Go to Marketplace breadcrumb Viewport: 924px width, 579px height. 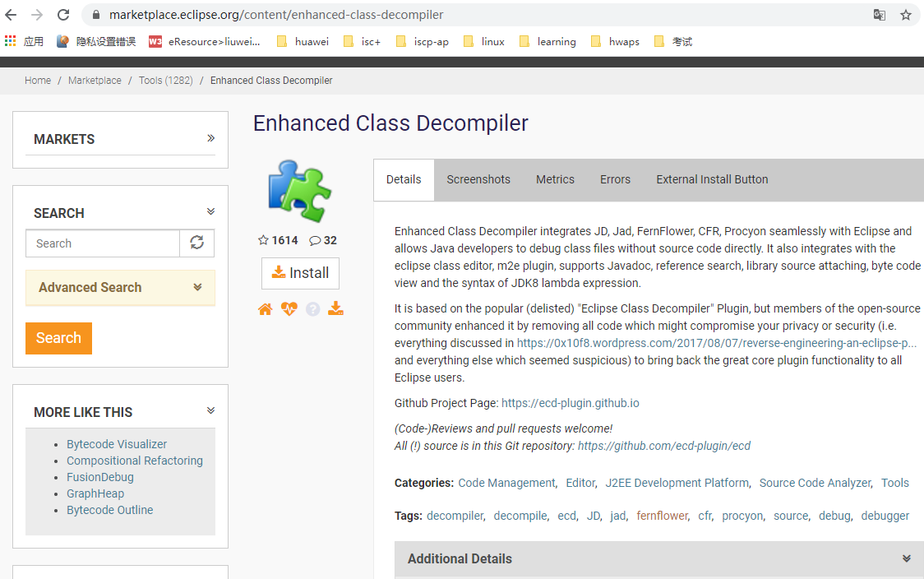pyautogui.click(x=95, y=80)
